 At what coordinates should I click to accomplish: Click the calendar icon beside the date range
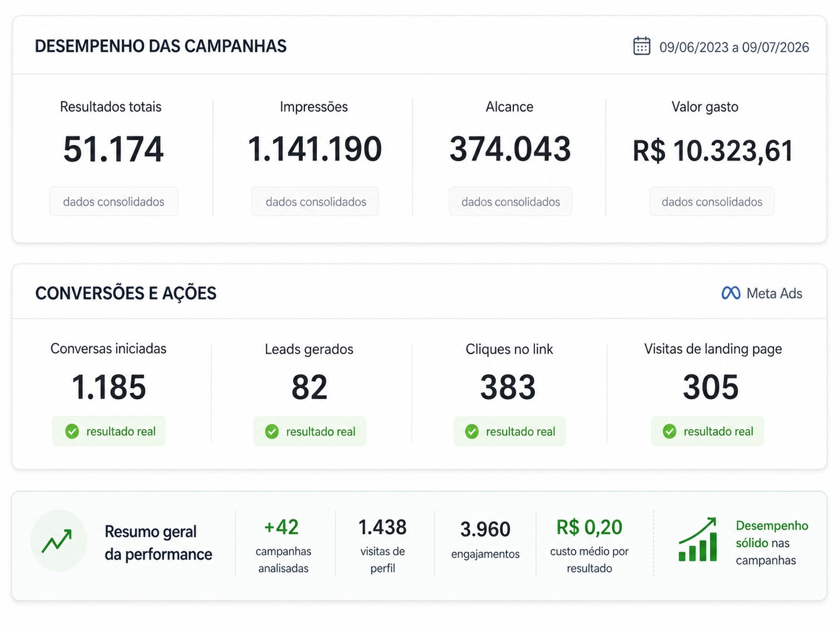[x=642, y=46]
